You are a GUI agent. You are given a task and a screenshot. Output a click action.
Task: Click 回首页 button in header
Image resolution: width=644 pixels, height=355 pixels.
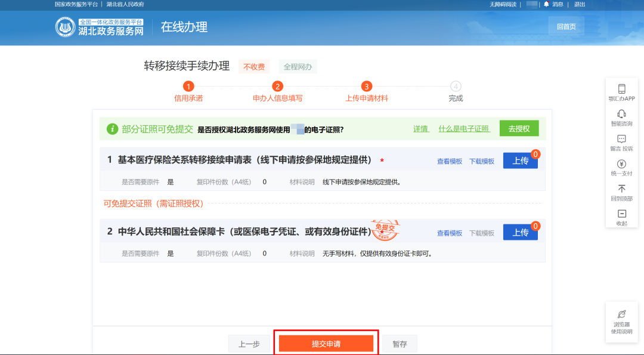pyautogui.click(x=566, y=26)
